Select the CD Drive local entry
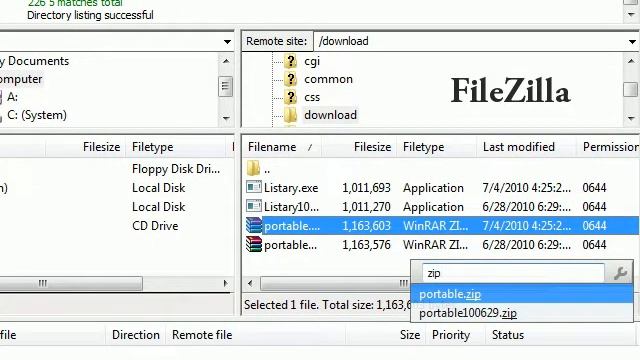640x360 pixels. click(155, 226)
